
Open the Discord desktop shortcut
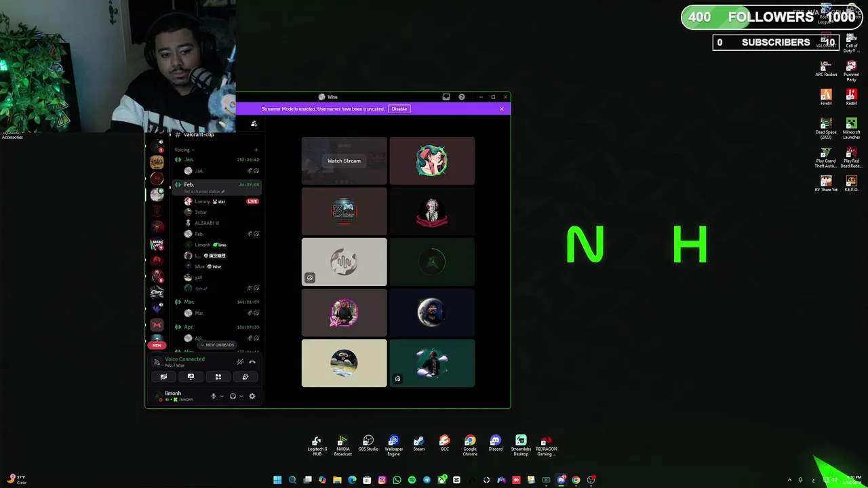coord(495,443)
